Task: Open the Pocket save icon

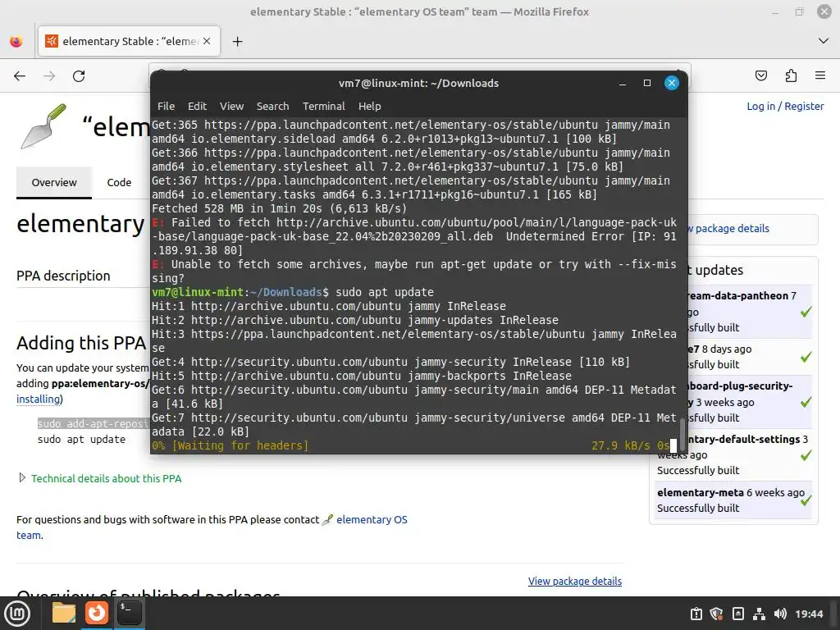Action: 760,75
